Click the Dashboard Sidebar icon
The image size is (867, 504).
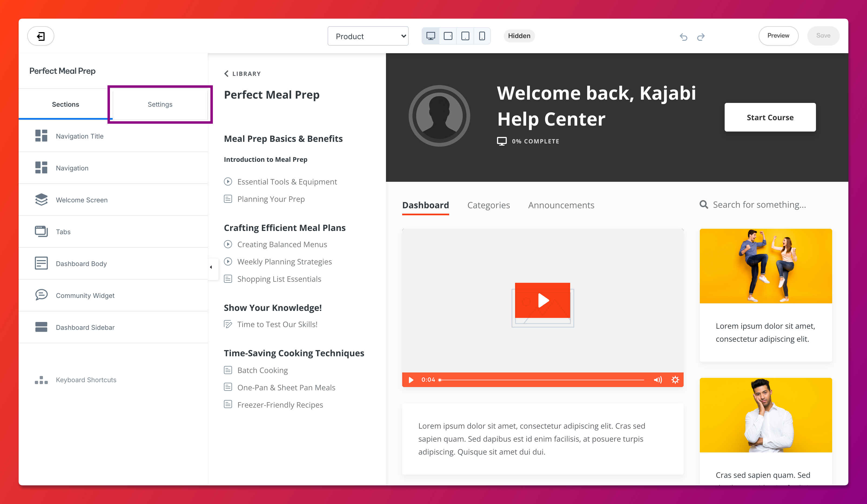pos(41,327)
